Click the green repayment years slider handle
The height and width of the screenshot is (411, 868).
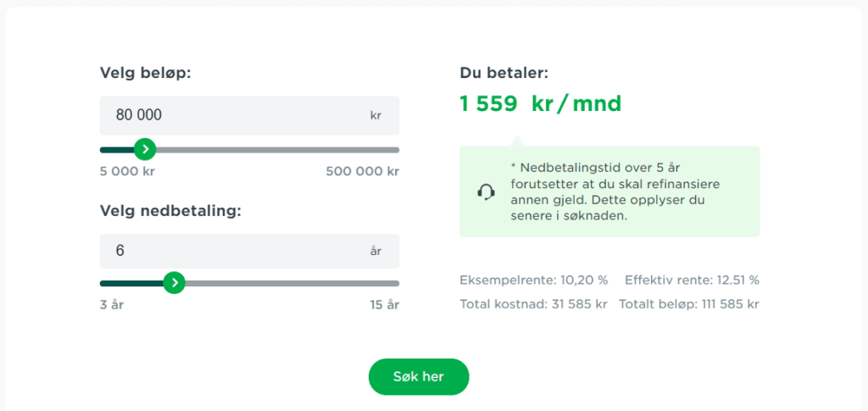pyautogui.click(x=174, y=283)
